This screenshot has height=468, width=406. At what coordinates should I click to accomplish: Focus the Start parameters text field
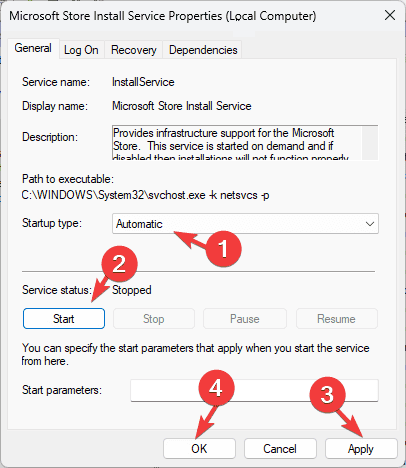pos(254,390)
